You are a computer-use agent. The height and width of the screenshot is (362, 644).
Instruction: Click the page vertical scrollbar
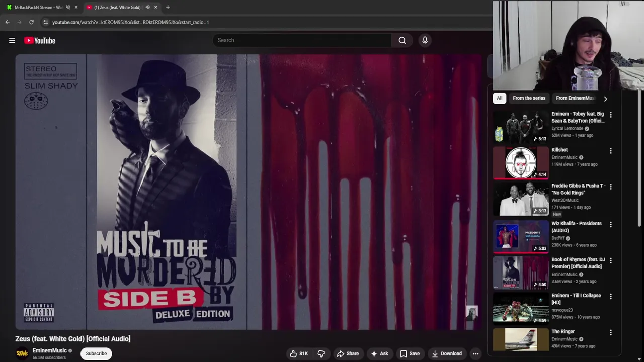[640, 158]
